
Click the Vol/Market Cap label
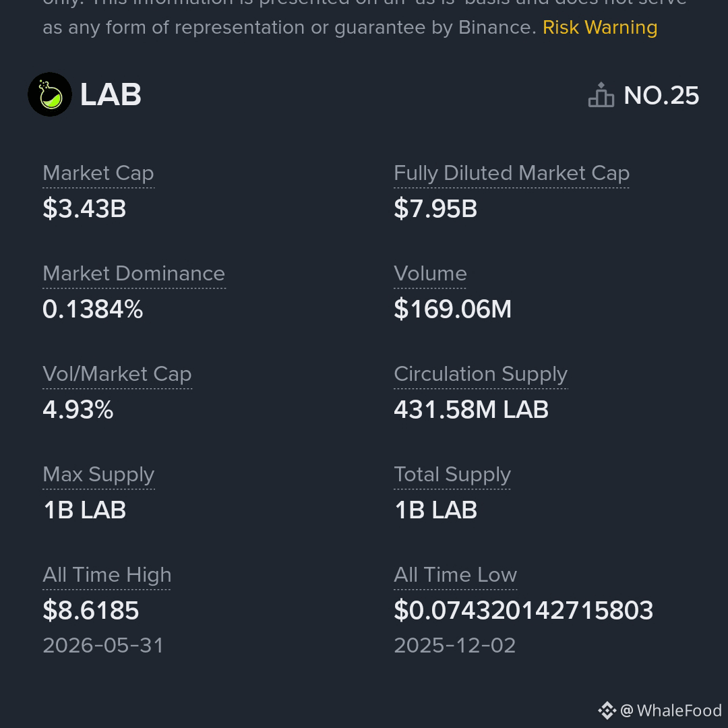[x=117, y=374]
